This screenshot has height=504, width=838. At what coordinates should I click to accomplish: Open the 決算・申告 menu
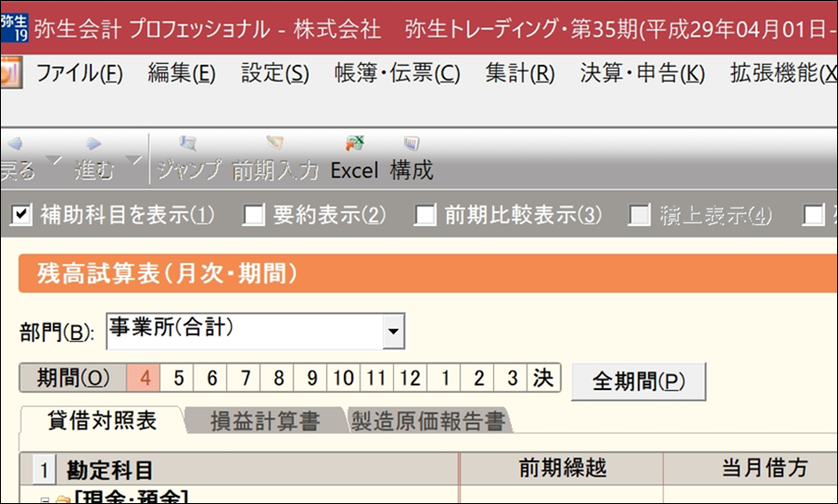coord(642,73)
